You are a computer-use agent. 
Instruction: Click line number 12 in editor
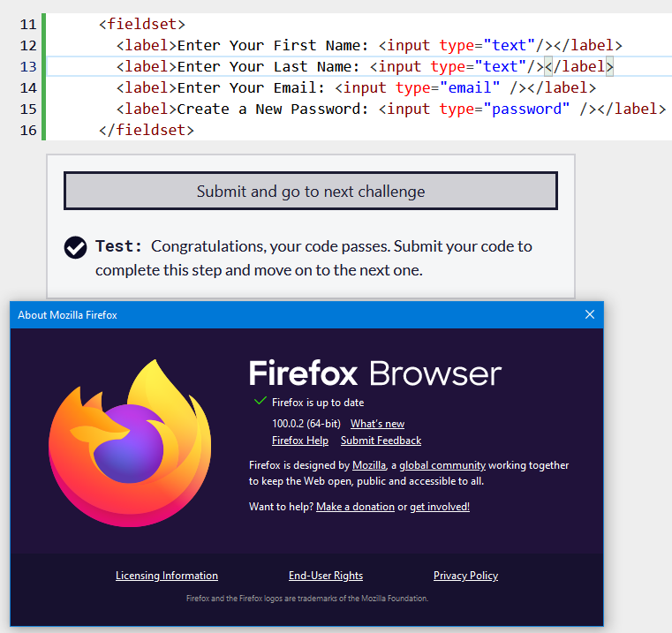click(x=28, y=45)
